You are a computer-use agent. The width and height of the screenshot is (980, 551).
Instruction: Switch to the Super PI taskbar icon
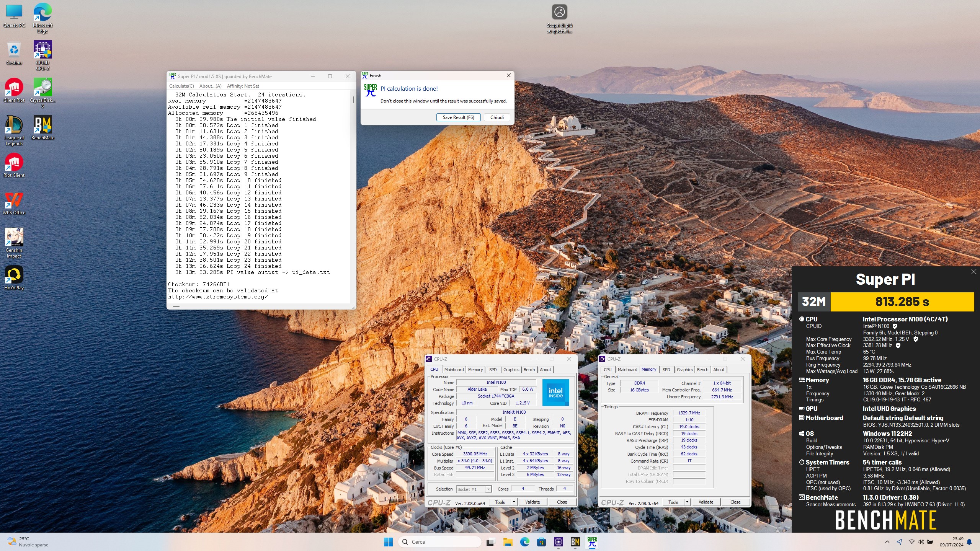point(592,542)
